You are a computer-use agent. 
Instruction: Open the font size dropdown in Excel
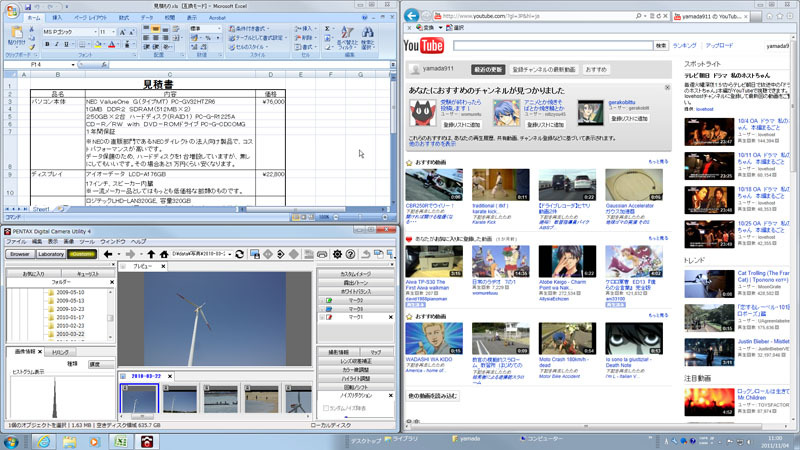(x=114, y=32)
